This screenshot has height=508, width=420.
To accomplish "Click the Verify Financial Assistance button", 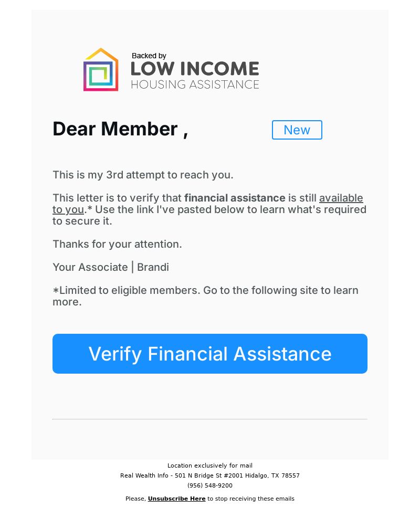I will coord(210,354).
